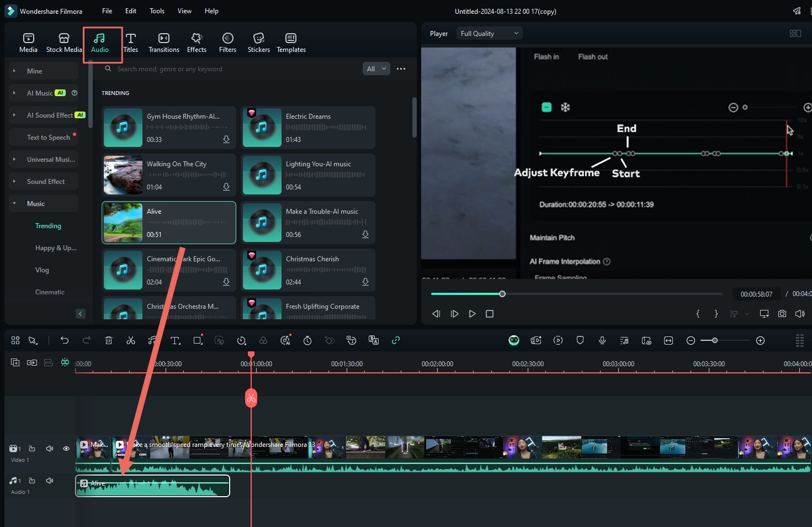Add a marker shield icon
812x527 pixels.
(x=580, y=341)
